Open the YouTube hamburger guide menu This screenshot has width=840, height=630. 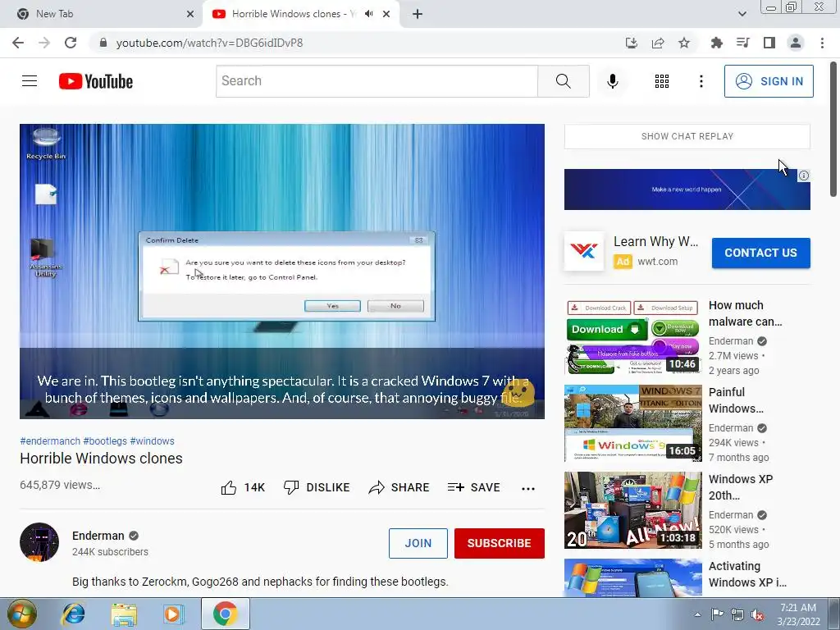[x=30, y=81]
